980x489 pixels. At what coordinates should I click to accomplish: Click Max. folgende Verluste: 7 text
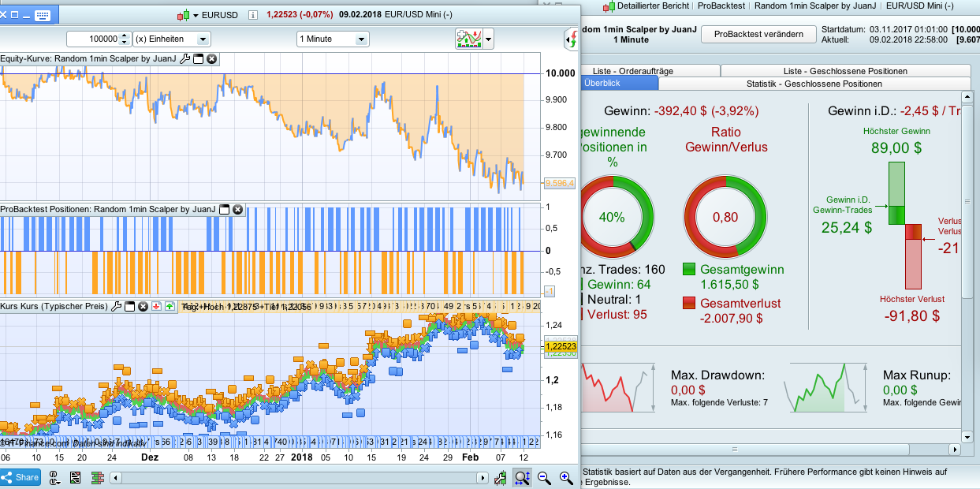point(719,403)
